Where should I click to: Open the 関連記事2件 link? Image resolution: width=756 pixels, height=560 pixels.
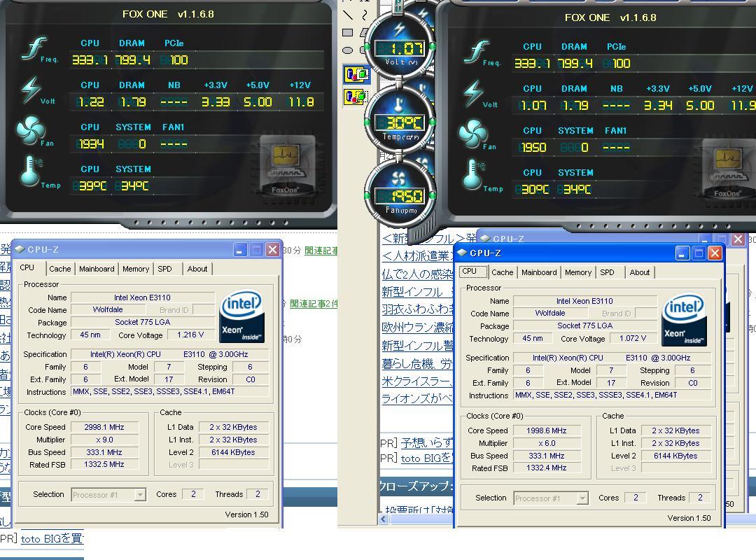pyautogui.click(x=314, y=304)
